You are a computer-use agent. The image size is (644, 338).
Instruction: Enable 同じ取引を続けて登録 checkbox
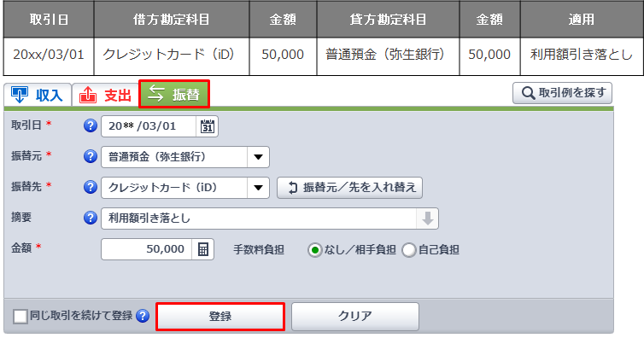pos(20,317)
